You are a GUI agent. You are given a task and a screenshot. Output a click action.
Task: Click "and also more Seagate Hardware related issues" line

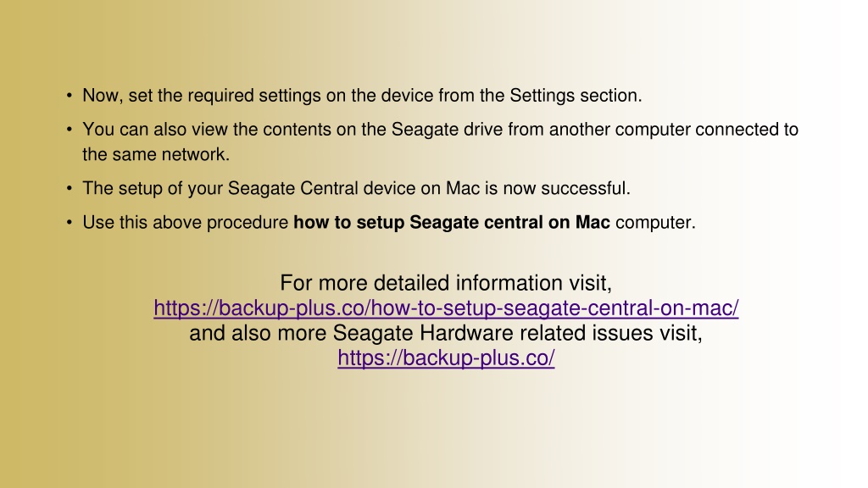coord(446,333)
